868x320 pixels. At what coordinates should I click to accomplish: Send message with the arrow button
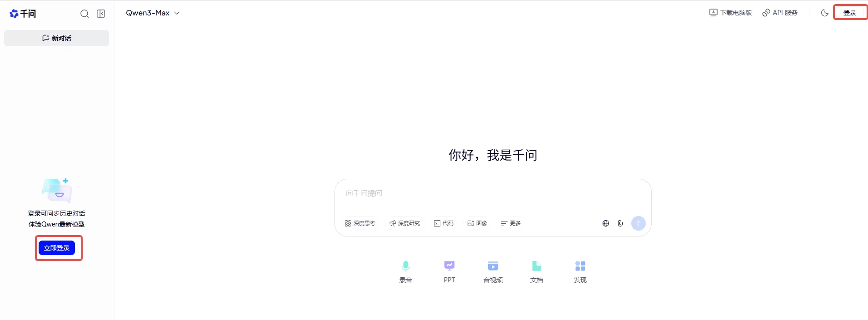[x=639, y=223]
